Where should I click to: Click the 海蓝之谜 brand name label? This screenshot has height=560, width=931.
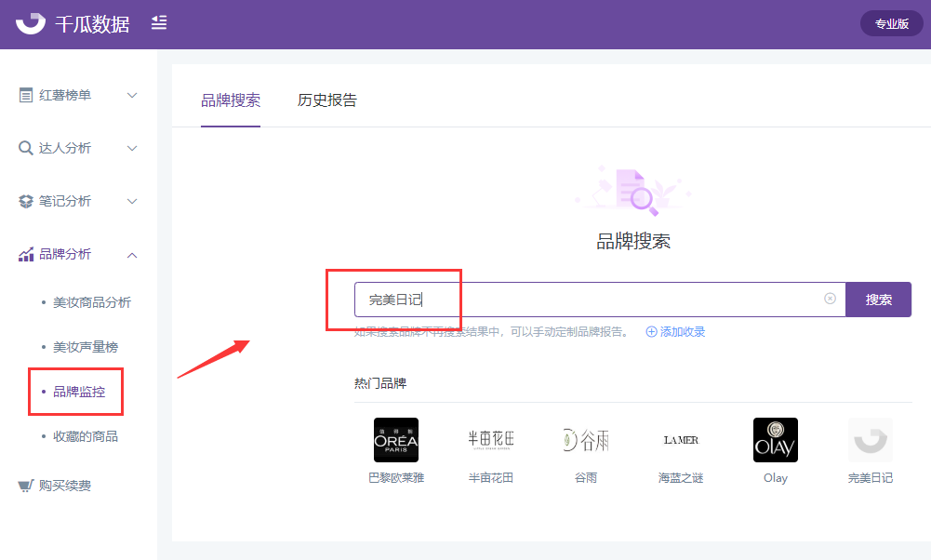[681, 478]
